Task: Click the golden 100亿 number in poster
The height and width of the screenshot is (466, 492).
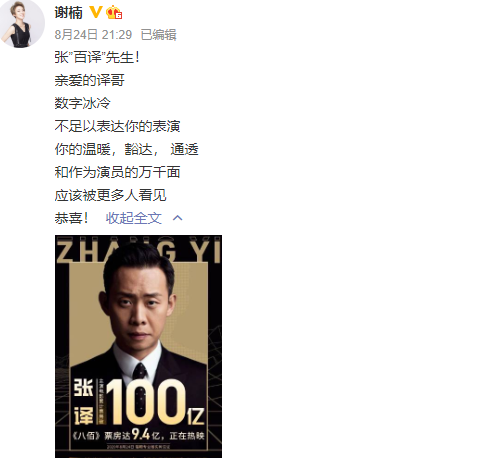Action: 155,402
